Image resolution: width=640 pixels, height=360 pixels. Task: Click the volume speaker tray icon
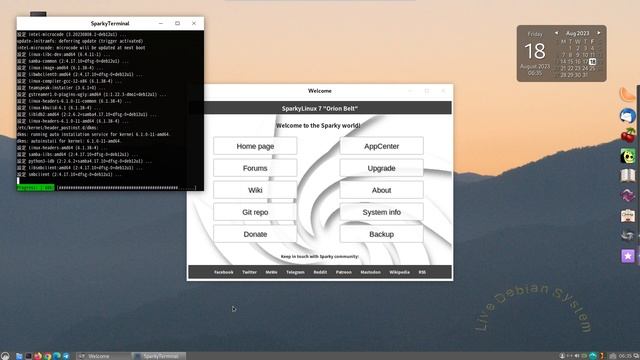coord(577,356)
